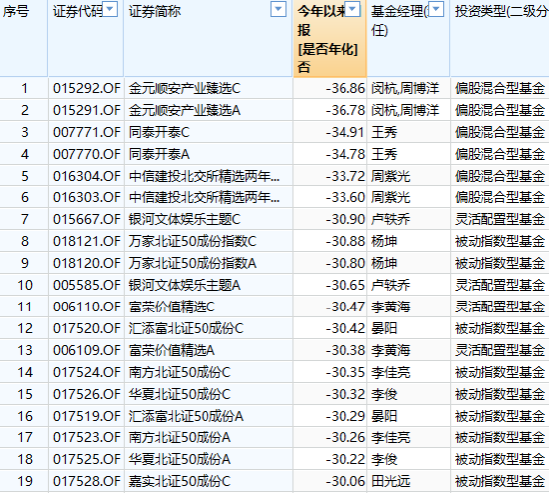Select fund name 嘉实北证50成份C
550x493 pixels.
(x=180, y=481)
